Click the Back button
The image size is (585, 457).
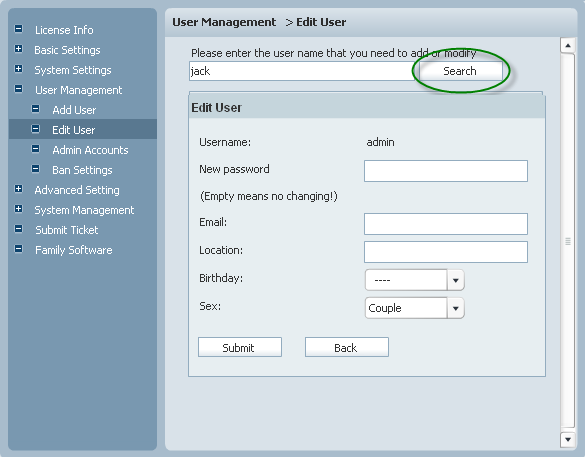click(347, 347)
